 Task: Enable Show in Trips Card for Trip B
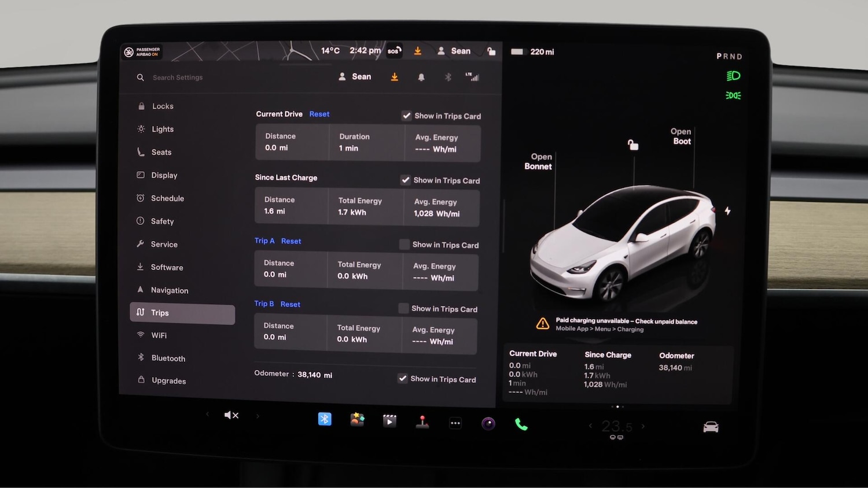point(403,309)
